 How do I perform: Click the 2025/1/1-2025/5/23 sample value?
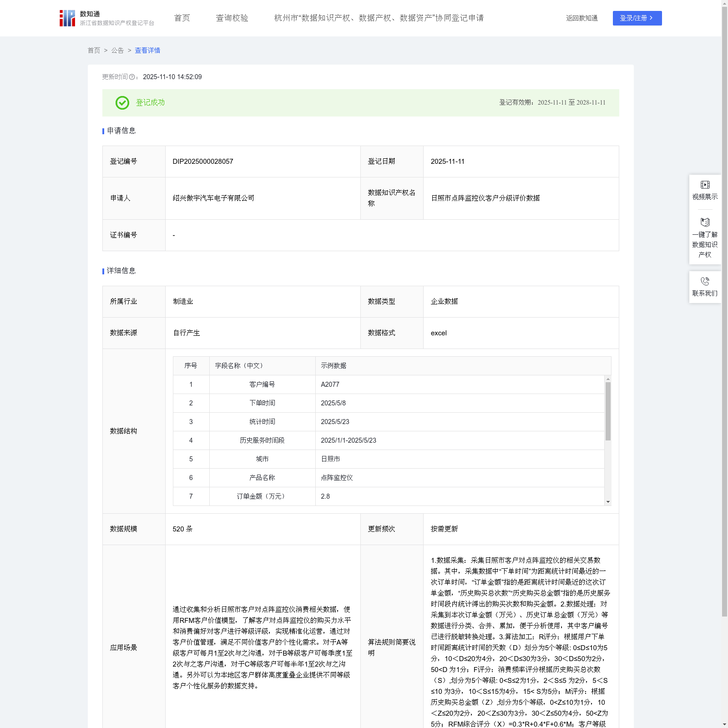[349, 440]
